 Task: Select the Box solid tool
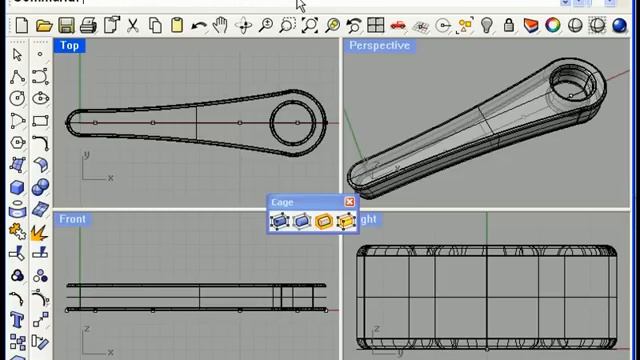tap(17, 187)
